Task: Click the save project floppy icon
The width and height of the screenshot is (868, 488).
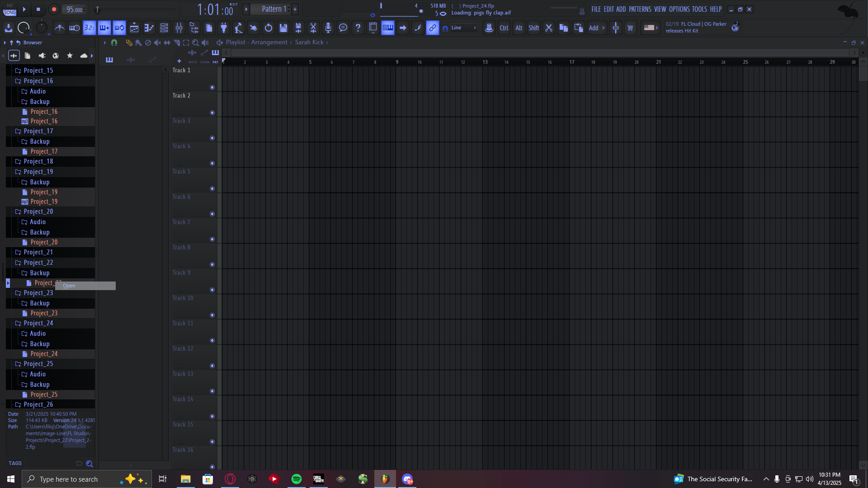Action: 283,28
